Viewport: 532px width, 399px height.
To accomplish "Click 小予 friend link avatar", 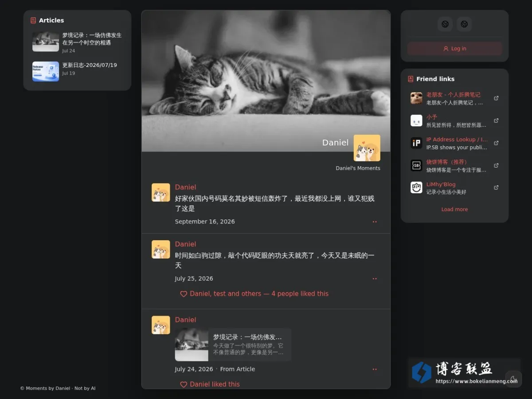I will [x=416, y=121].
